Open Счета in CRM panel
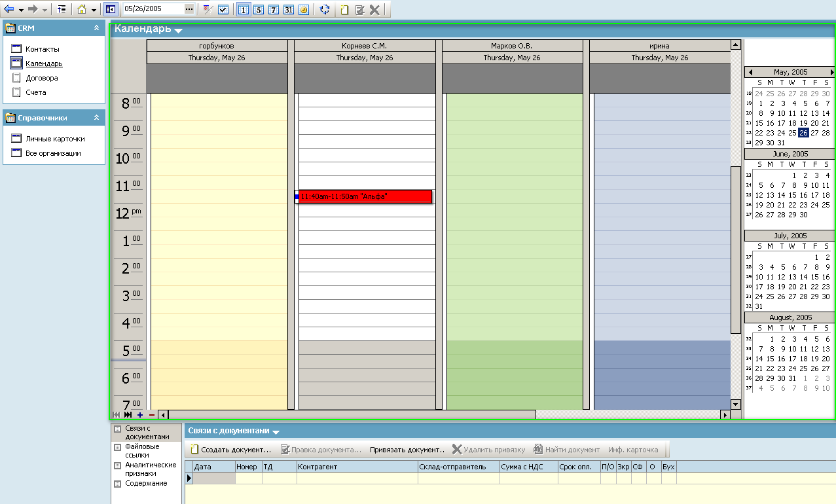 click(x=36, y=92)
